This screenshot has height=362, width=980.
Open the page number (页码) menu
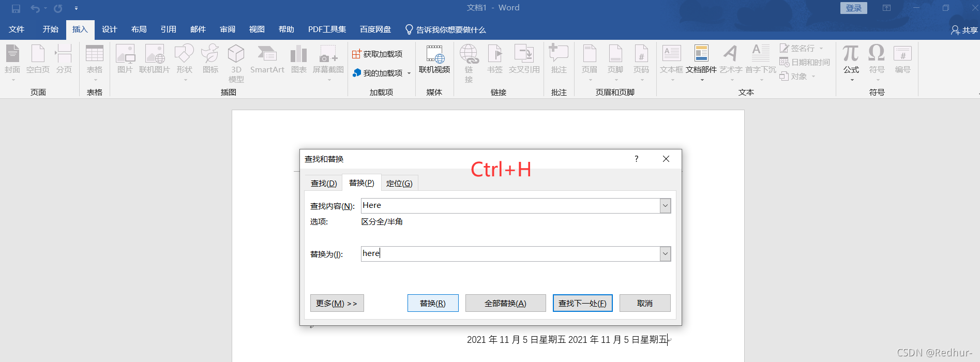tap(641, 63)
